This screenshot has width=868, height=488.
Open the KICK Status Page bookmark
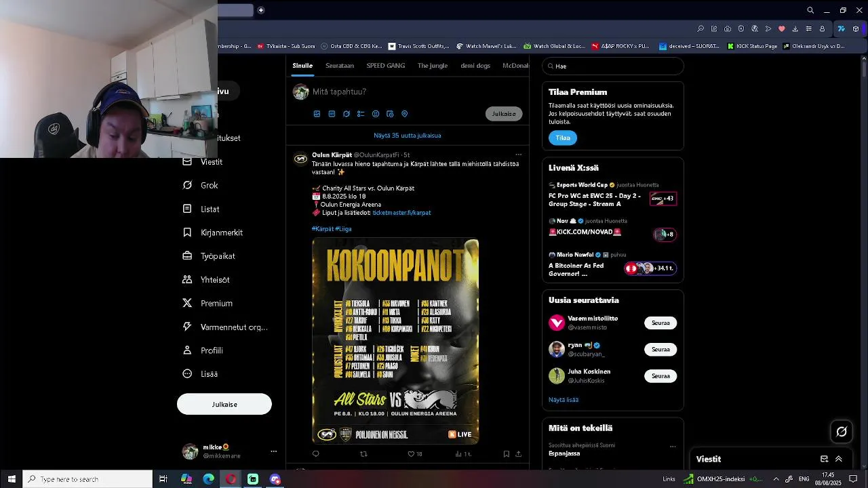pos(752,46)
